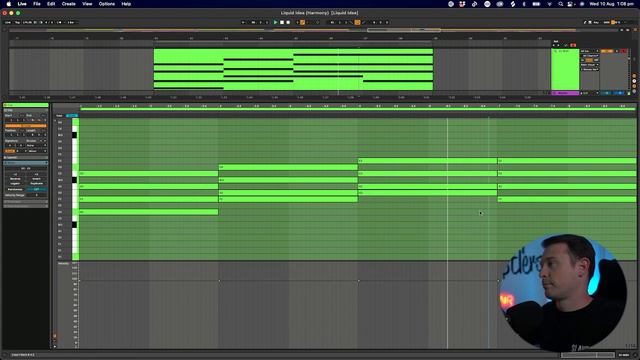Viewport: 640px width, 360px height.
Task: Click the Tap tempo button
Action: coord(17,22)
